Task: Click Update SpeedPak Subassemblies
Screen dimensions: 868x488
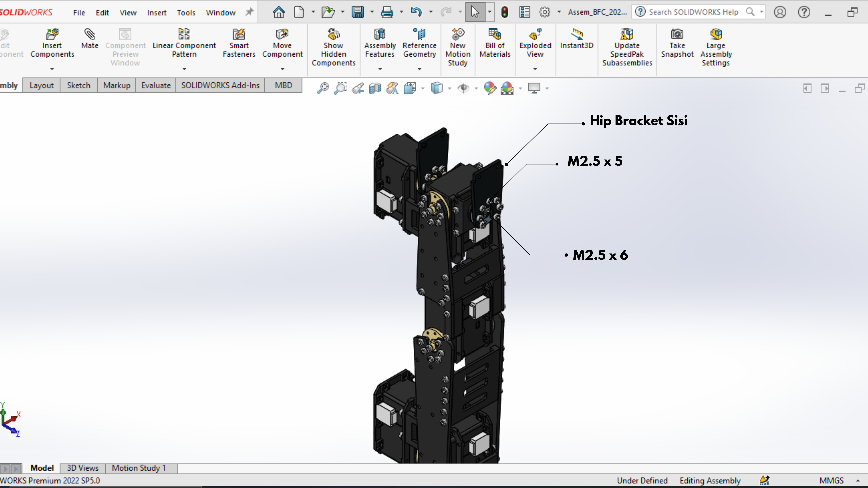Action: [x=627, y=47]
